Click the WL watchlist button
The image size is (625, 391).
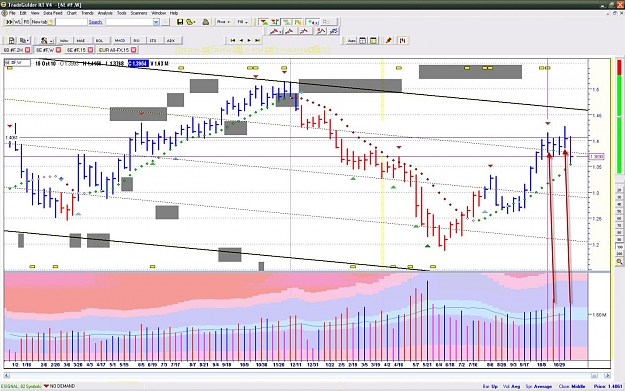(17, 22)
